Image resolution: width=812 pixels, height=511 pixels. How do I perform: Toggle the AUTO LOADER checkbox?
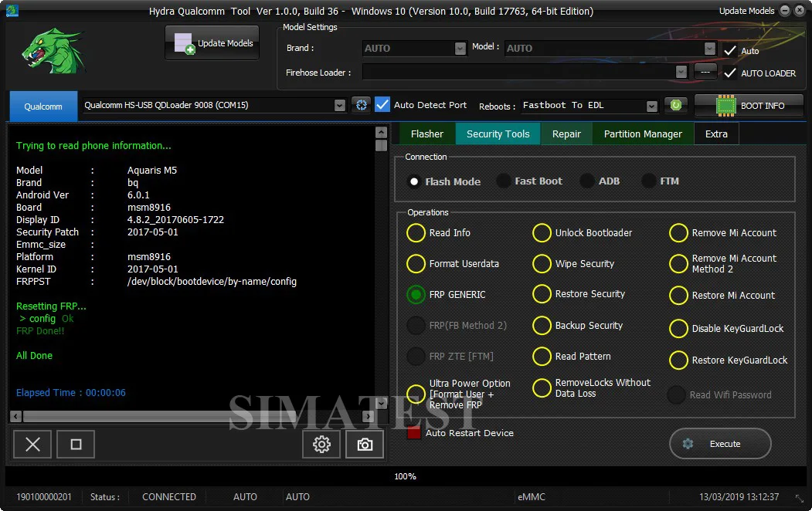[729, 73]
